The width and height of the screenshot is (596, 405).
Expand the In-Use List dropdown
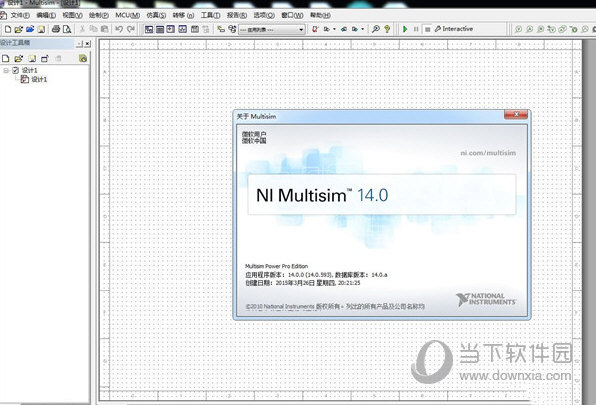(x=301, y=29)
